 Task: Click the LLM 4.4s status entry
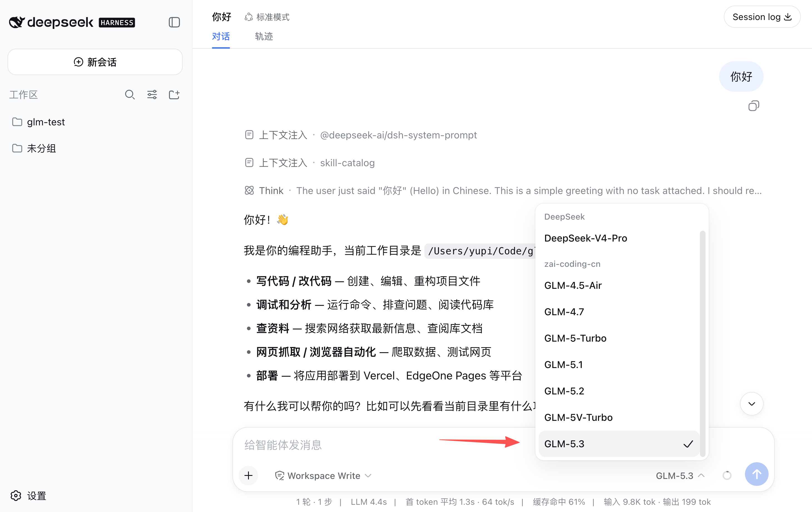[368, 502]
